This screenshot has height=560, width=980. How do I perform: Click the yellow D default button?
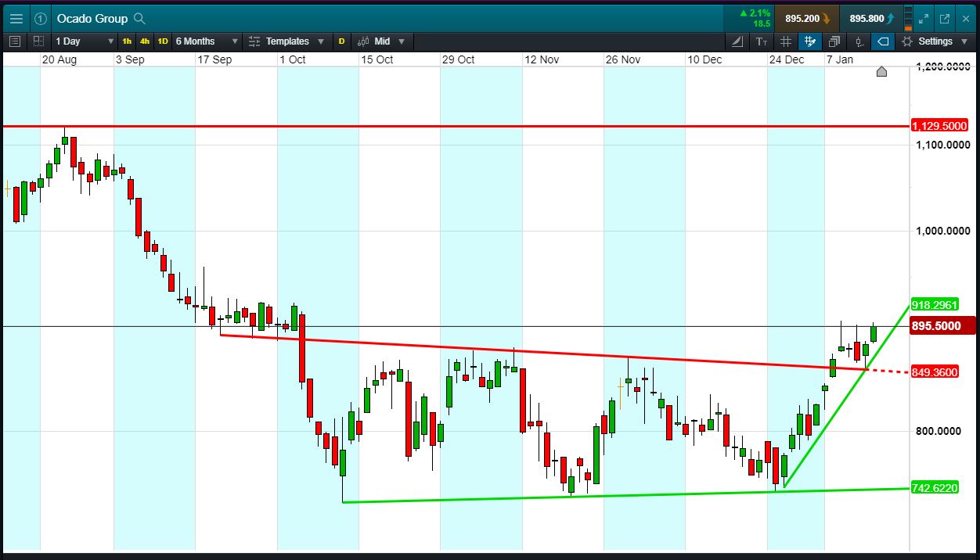pos(342,41)
